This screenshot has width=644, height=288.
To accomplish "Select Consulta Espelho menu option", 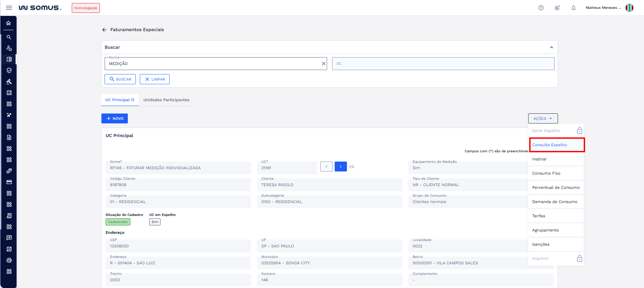I will click(549, 145).
